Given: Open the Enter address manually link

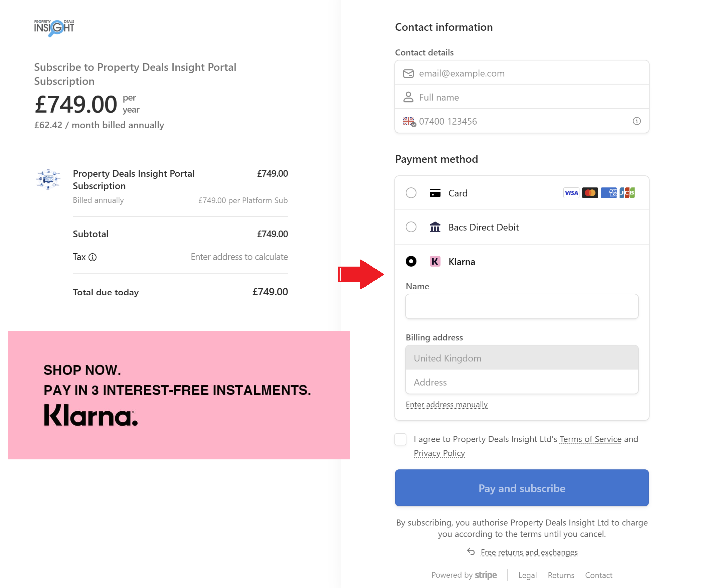Looking at the screenshot, I should [446, 405].
